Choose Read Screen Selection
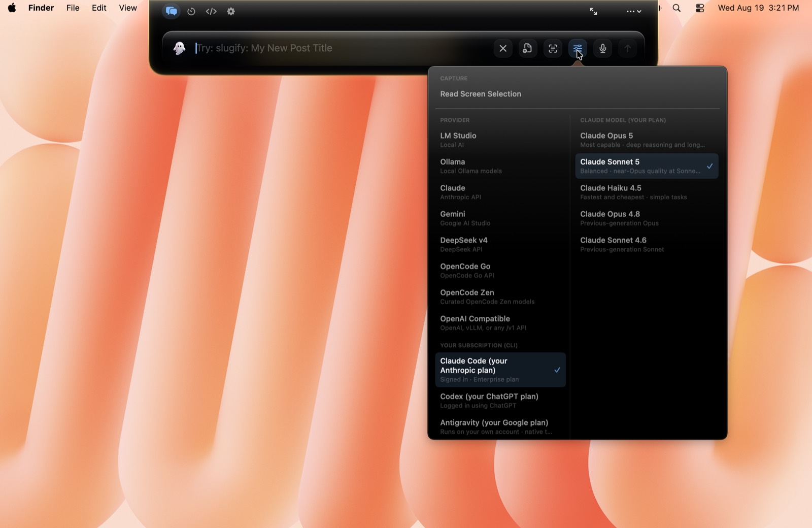This screenshot has width=812, height=528. (x=578, y=94)
